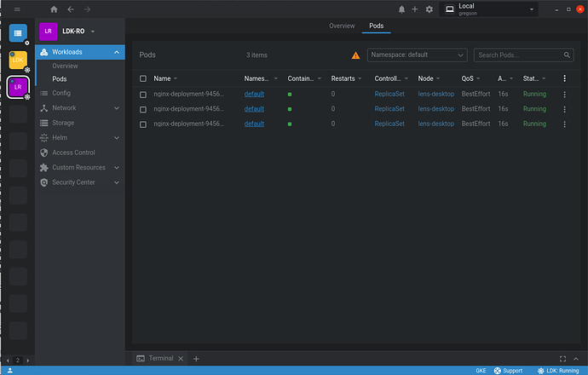
Task: Open the catalog list icon in the hotbar
Action: point(18,33)
